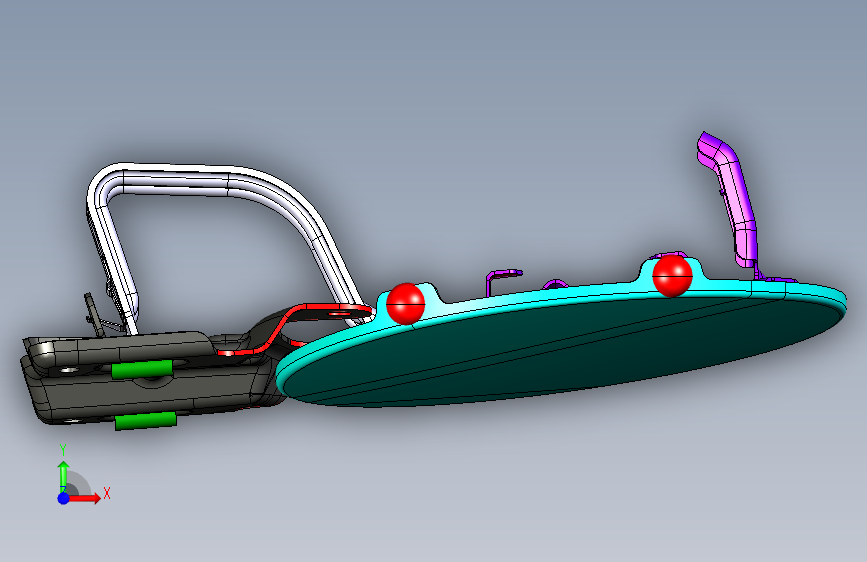Screen dimensions: 867x562
Task: Click the blue Z axis dot of triad
Action: (x=64, y=498)
